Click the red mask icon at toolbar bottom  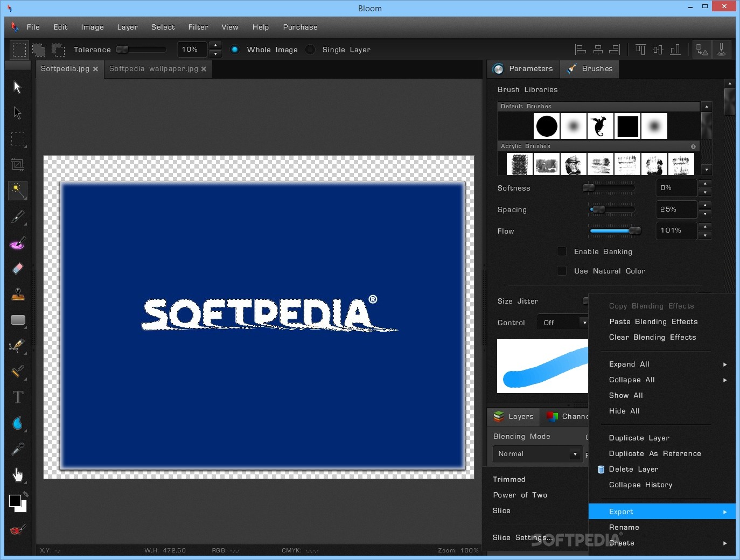click(17, 530)
